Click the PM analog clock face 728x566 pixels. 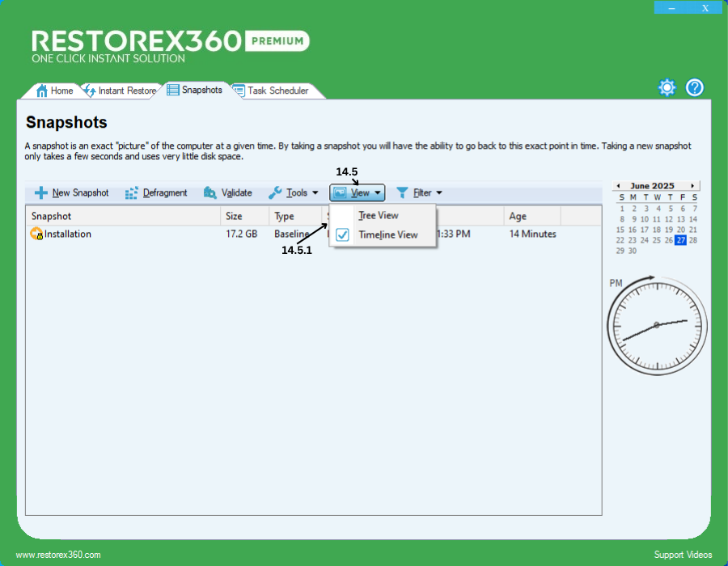coord(657,326)
